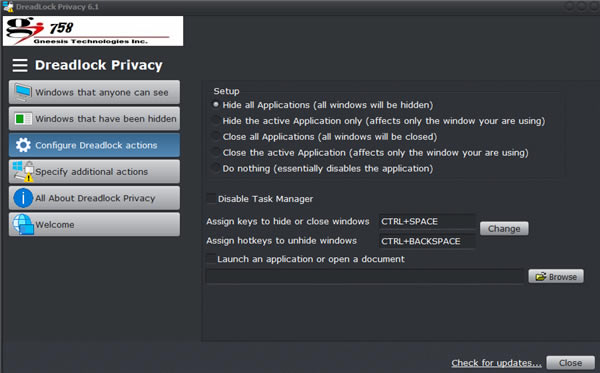600x373 pixels.
Task: Click the 'Assign hotkeys to unhide windows' label
Action: tap(281, 241)
